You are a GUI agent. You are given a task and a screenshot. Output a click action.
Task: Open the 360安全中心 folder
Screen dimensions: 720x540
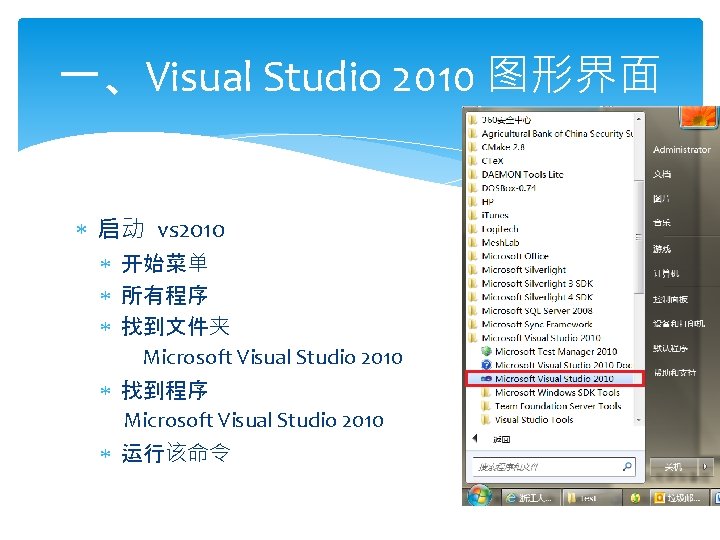[x=500, y=120]
